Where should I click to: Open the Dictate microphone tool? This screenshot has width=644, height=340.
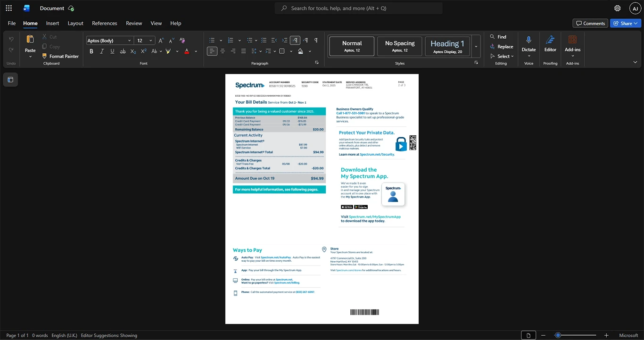click(x=528, y=45)
